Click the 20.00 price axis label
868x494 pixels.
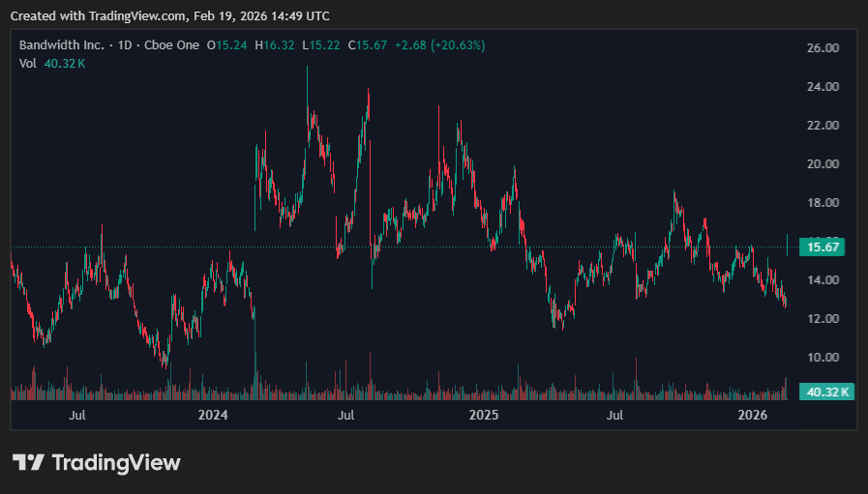(823, 164)
